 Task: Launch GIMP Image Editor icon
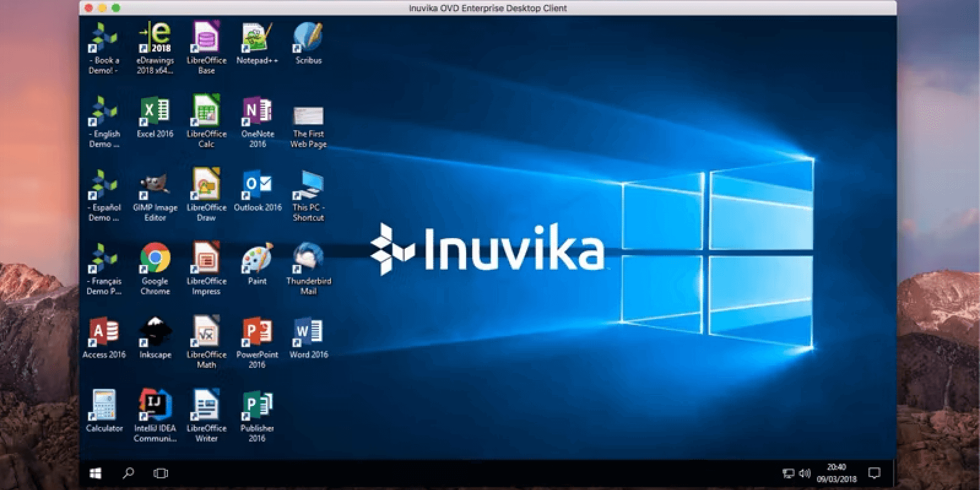(155, 196)
